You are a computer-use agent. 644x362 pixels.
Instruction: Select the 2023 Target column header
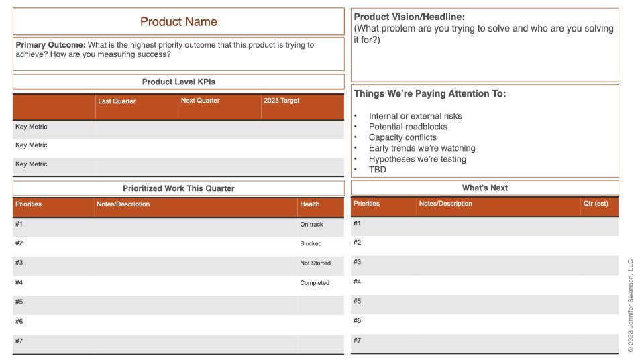click(x=281, y=101)
